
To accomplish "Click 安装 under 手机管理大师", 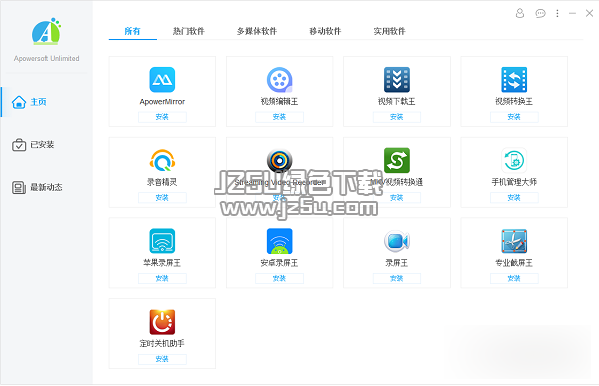I will [x=514, y=198].
